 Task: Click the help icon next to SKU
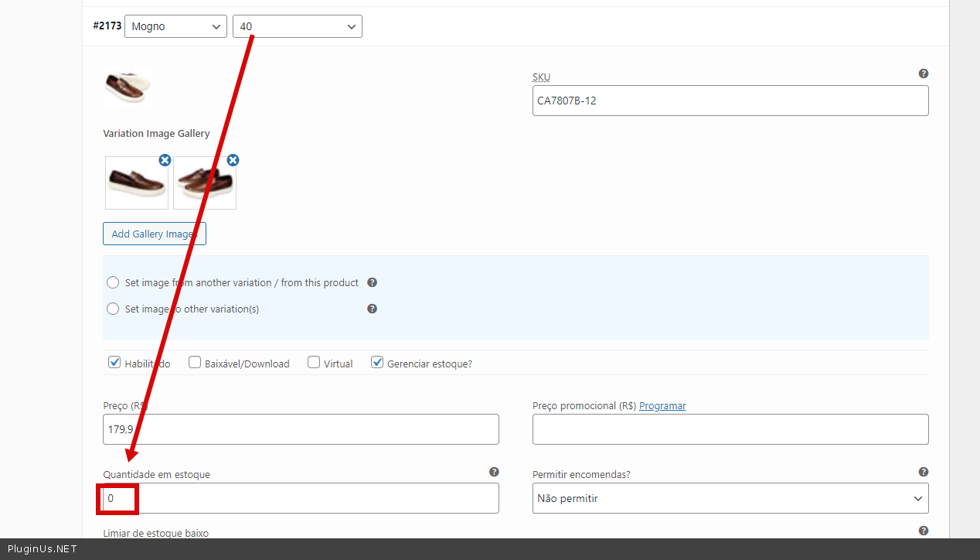point(923,73)
